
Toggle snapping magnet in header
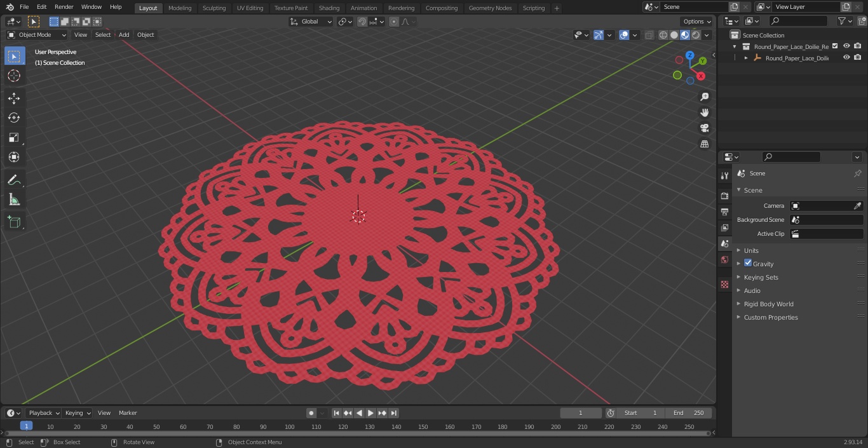(x=362, y=22)
